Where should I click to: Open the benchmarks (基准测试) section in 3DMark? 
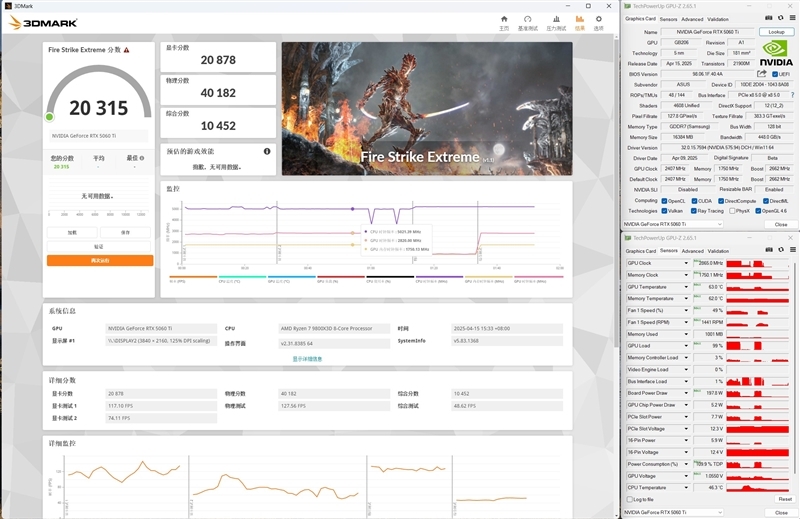pos(528,22)
